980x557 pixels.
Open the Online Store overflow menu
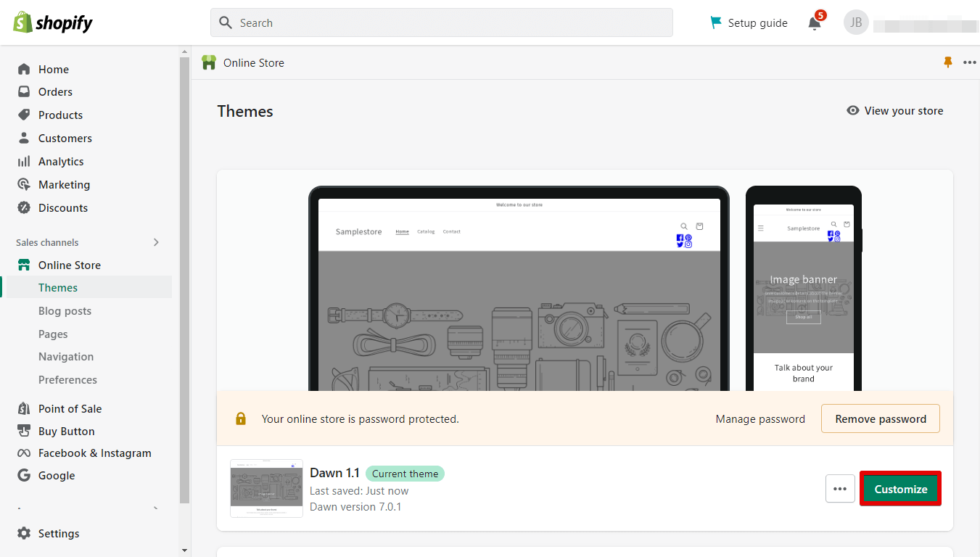pos(970,62)
